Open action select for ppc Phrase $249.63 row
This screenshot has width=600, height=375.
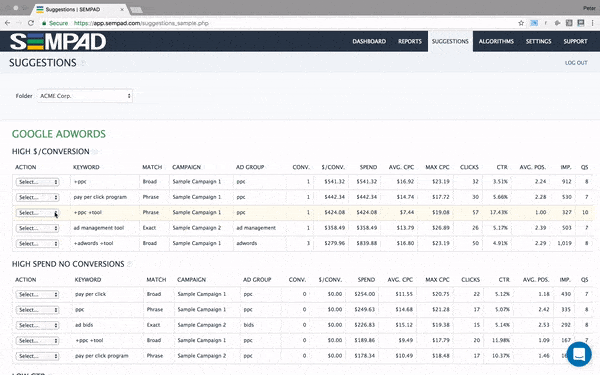(x=37, y=310)
